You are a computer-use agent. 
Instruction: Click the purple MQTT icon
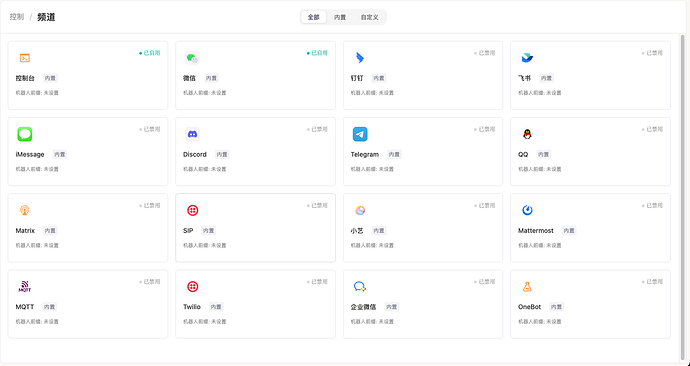click(25, 287)
